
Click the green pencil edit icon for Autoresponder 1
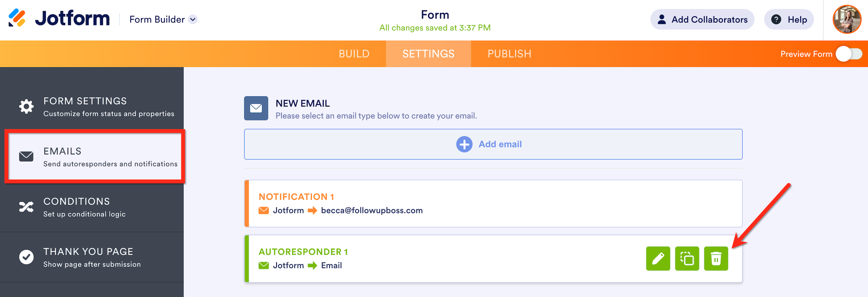click(x=658, y=259)
